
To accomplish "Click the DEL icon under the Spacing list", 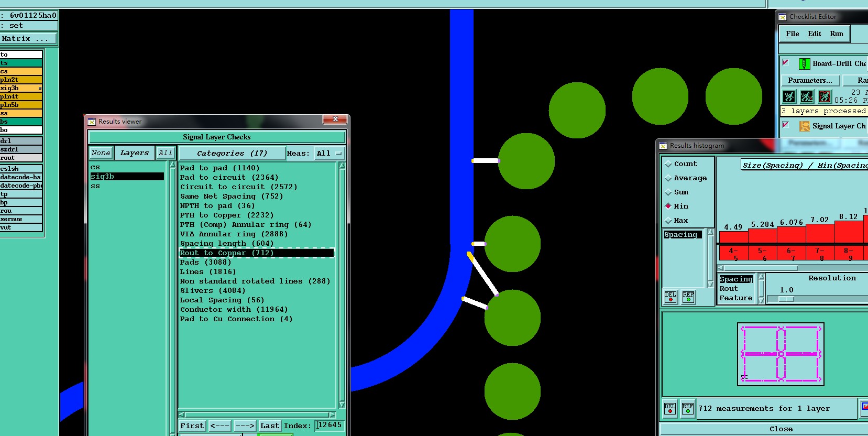I will click(x=671, y=297).
